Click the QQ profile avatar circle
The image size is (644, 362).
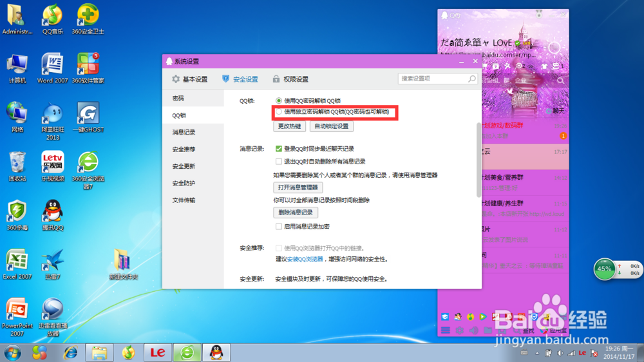pos(554,48)
